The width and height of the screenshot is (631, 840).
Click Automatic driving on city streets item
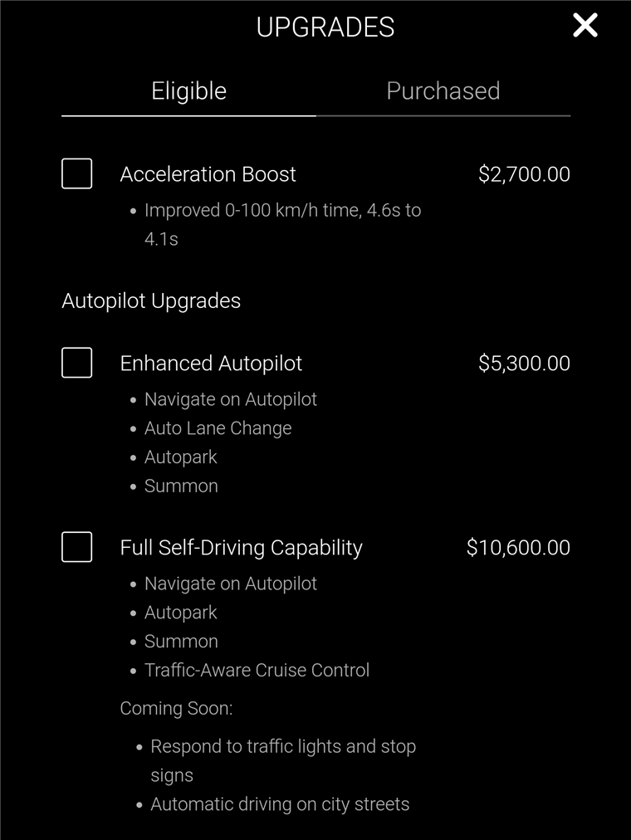coord(280,804)
